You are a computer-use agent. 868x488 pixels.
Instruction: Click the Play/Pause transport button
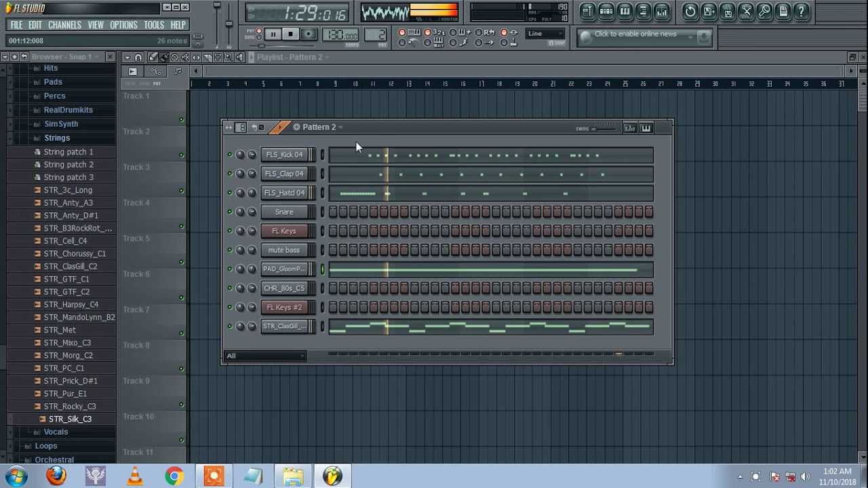tap(273, 34)
